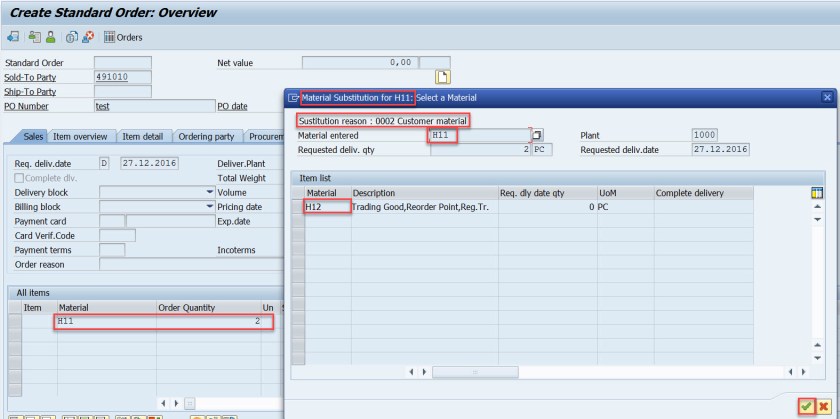The width and height of the screenshot is (840, 419).
Task: Click lower scroll-down arrow in Item list
Action: [x=817, y=358]
